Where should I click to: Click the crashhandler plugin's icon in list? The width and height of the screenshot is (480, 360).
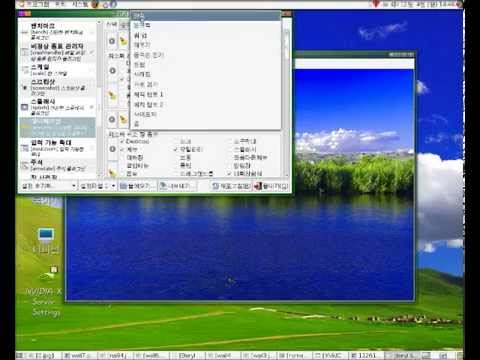tap(24, 52)
